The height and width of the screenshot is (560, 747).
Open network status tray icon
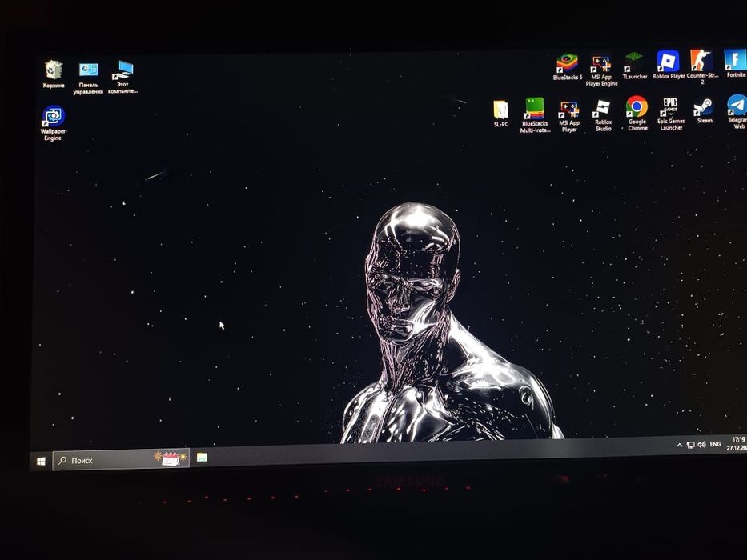click(x=690, y=446)
